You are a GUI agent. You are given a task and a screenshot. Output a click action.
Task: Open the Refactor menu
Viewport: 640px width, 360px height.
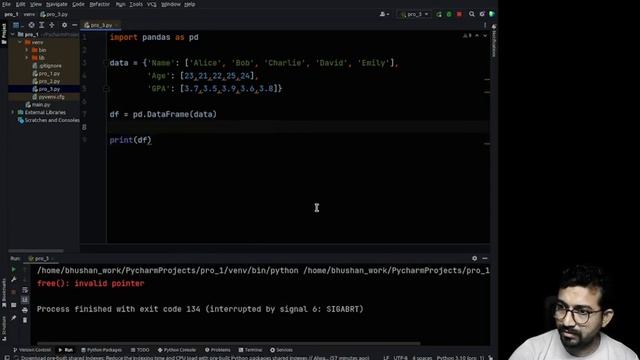(100, 4)
